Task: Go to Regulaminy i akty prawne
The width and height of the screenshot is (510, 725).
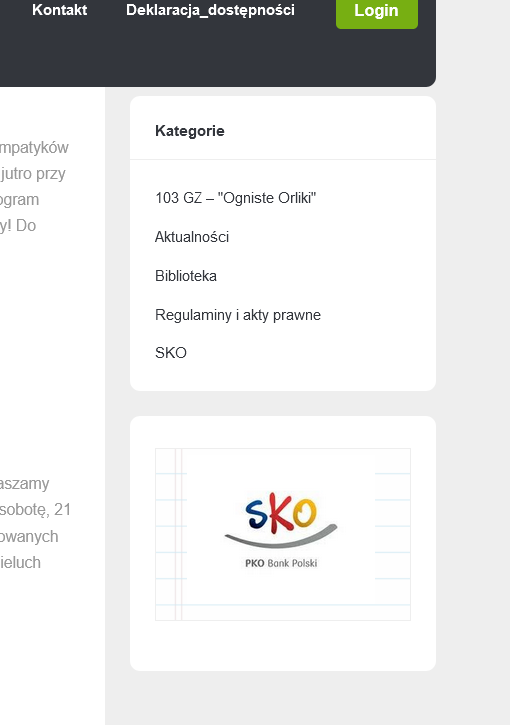Action: point(238,315)
